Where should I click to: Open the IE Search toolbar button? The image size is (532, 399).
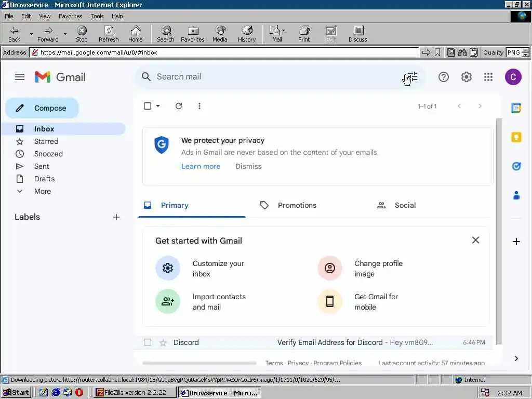pos(166,34)
